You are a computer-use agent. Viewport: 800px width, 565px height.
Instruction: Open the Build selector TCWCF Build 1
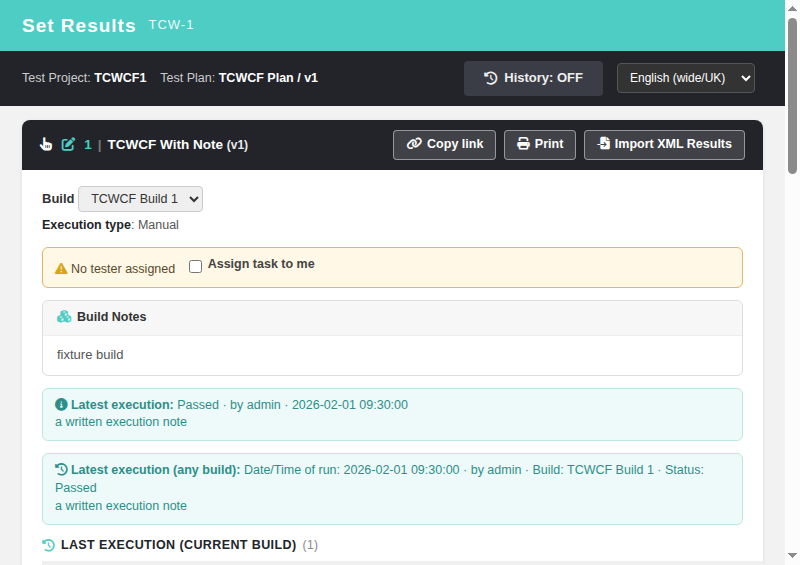tap(140, 199)
